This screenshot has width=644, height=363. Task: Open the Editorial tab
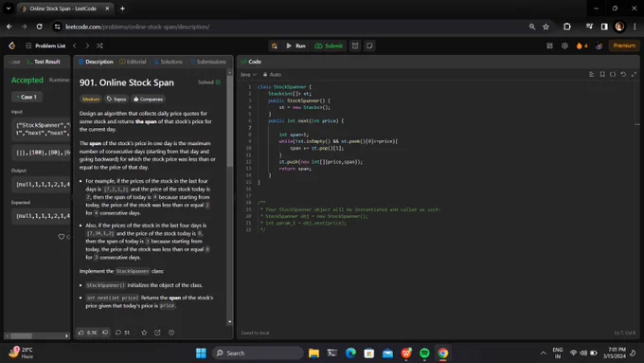(133, 62)
